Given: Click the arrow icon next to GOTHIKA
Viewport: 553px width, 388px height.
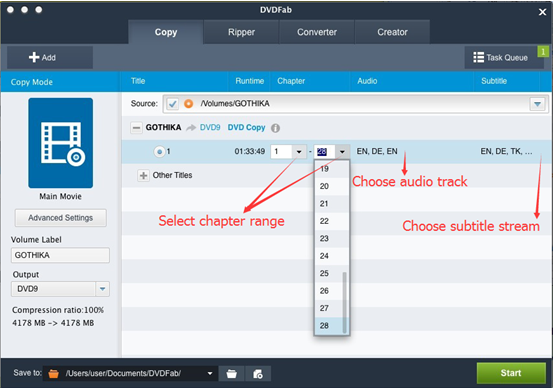Looking at the screenshot, I should tap(191, 128).
